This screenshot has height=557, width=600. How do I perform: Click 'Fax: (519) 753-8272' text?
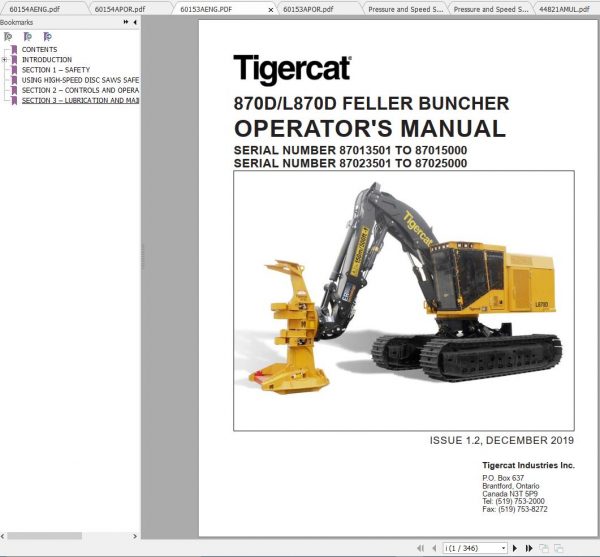click(x=515, y=509)
